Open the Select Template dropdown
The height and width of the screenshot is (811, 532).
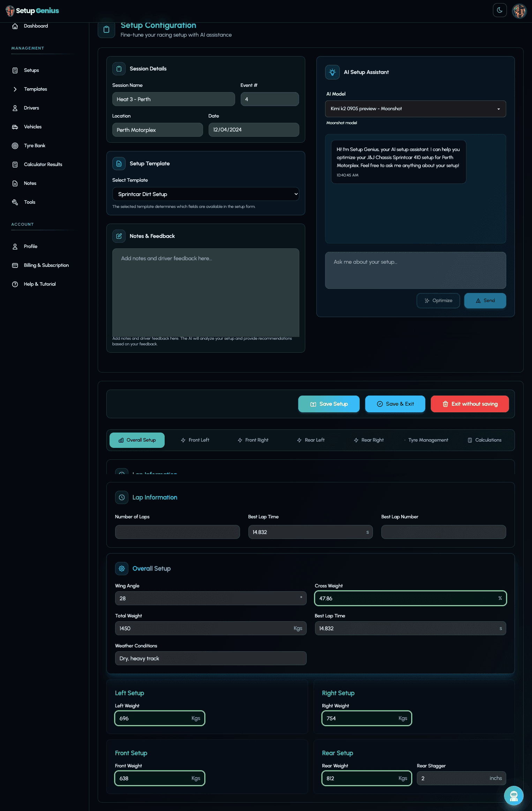point(205,194)
